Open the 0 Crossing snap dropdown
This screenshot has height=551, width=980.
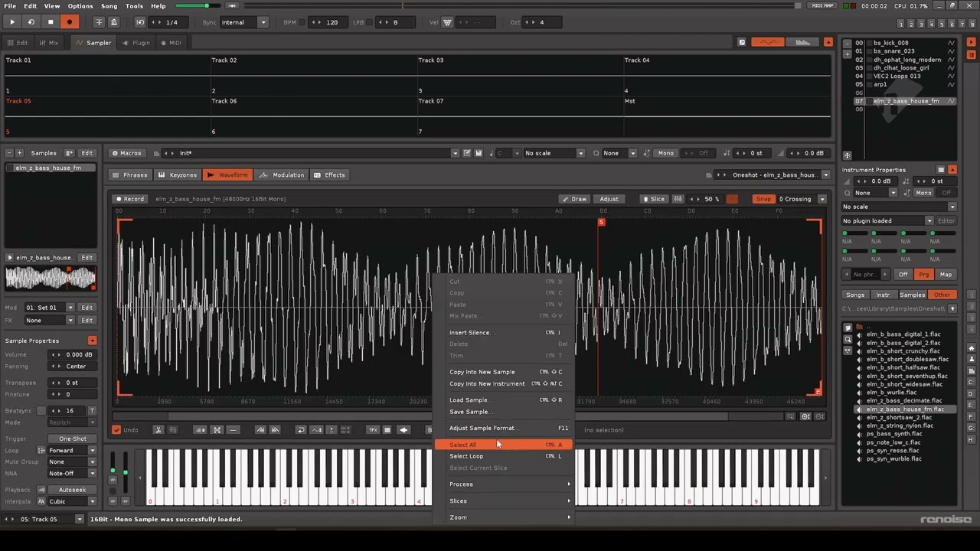(802, 199)
